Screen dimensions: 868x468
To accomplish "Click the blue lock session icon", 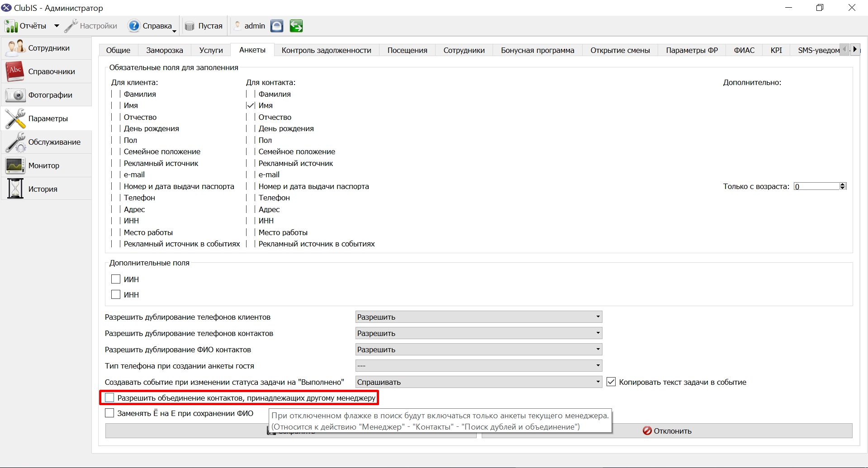I will (x=277, y=26).
